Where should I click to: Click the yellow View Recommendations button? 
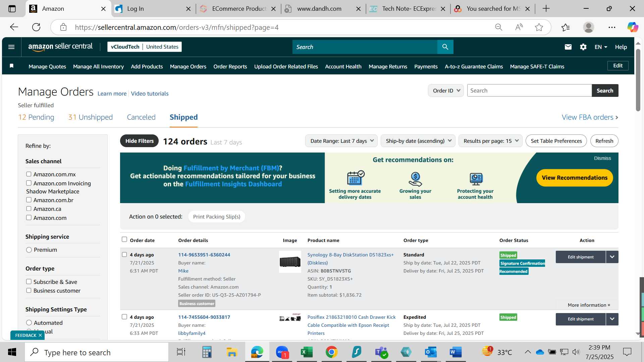[575, 178]
